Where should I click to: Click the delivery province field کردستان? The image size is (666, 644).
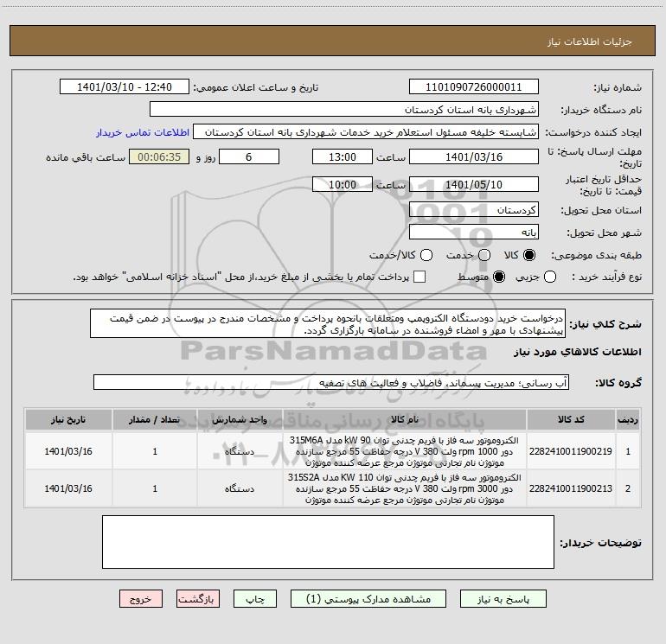pyautogui.click(x=474, y=210)
